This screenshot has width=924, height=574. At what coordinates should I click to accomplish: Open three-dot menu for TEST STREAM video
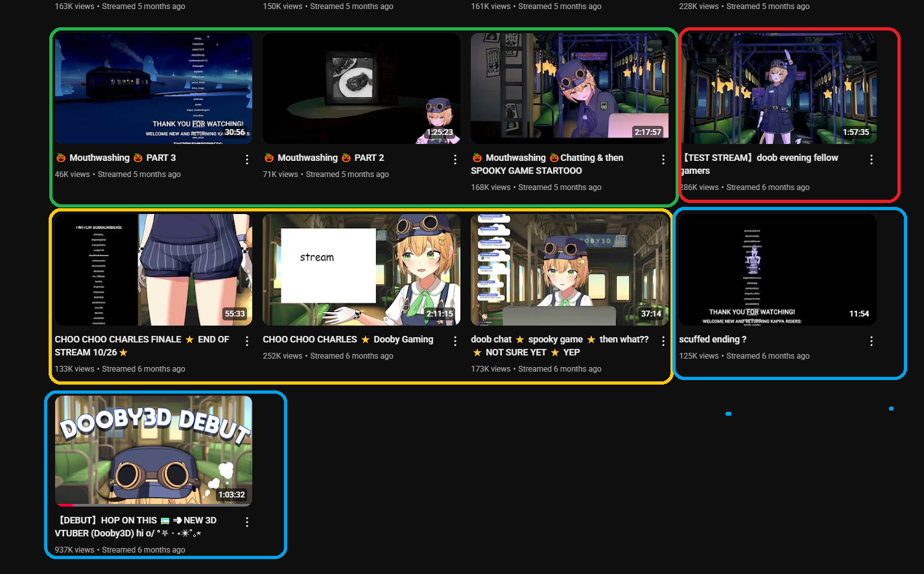pyautogui.click(x=871, y=160)
